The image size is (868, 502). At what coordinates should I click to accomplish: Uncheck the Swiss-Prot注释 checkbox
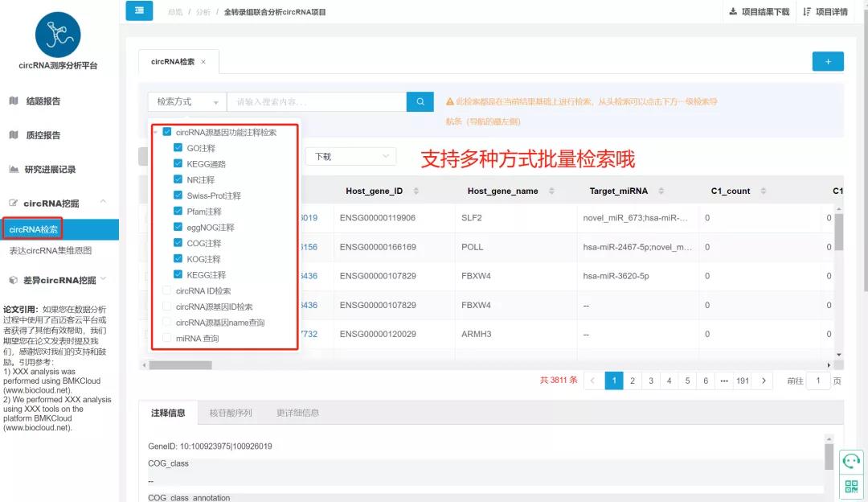tap(178, 195)
